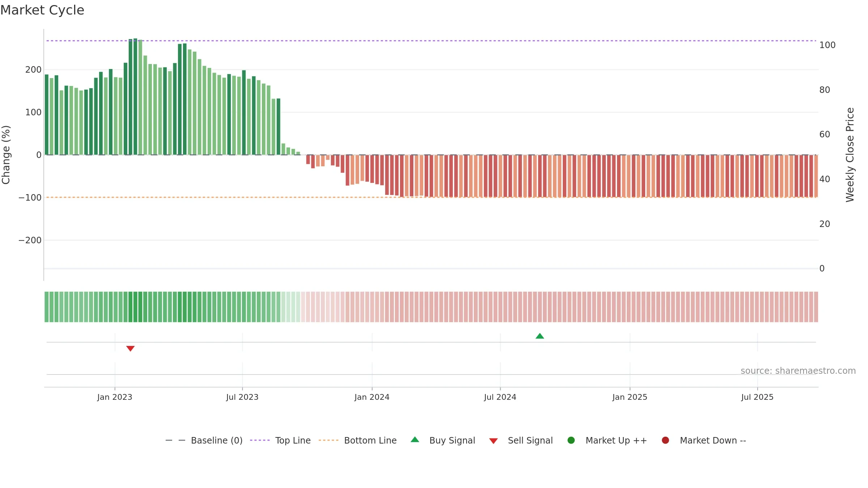Screen dimensions: 868x488
Task: Toggle the Top Line legend entry
Action: tap(280, 440)
